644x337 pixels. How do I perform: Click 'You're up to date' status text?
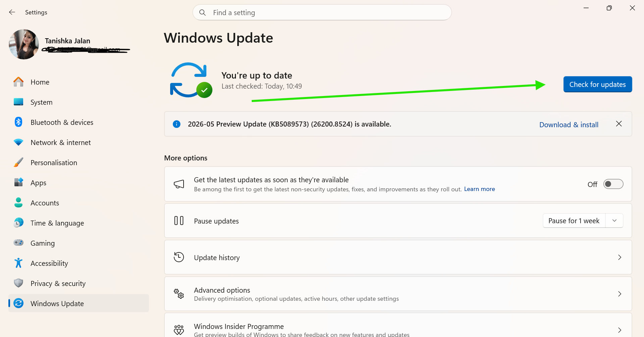(x=257, y=76)
